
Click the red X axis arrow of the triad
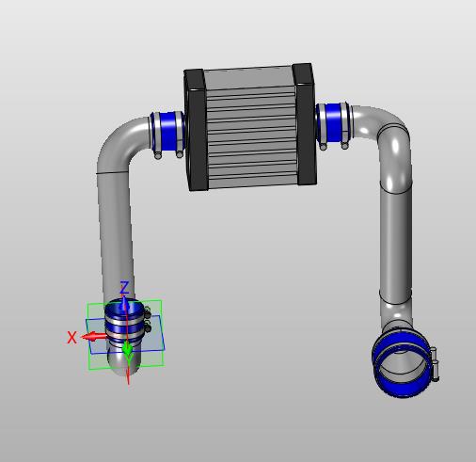tap(93, 337)
